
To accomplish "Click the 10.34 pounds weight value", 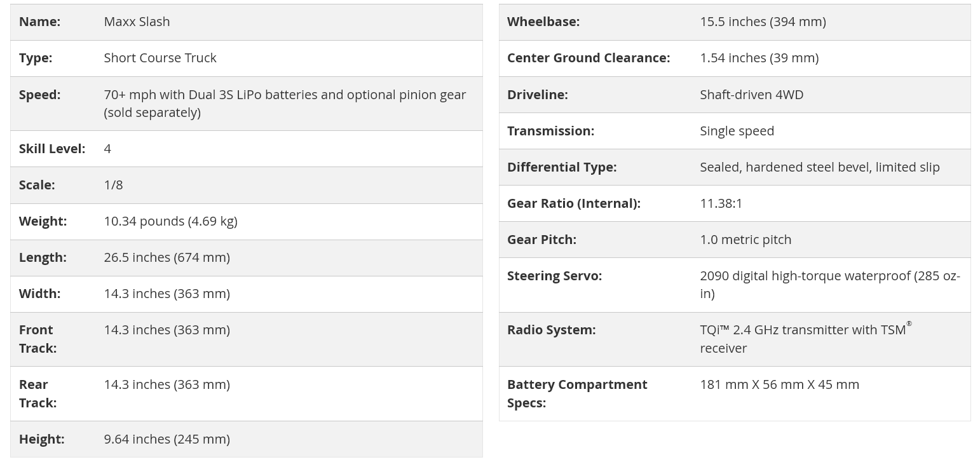I will (x=170, y=221).
